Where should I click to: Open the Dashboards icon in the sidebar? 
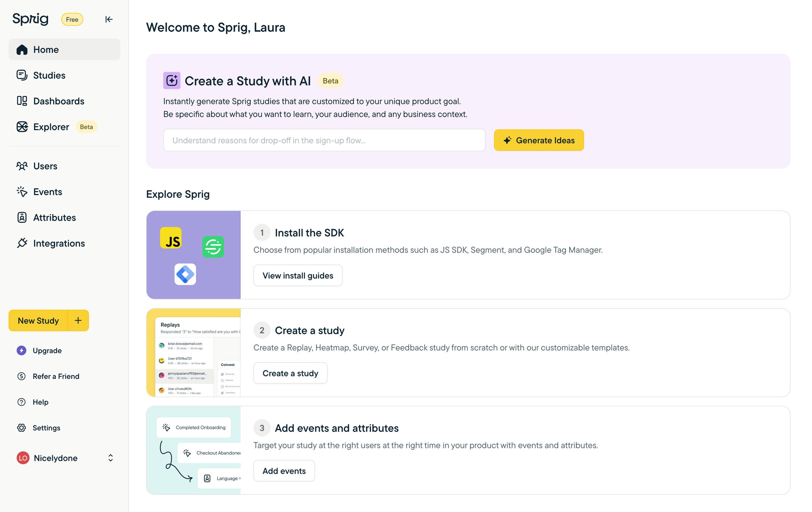22,101
